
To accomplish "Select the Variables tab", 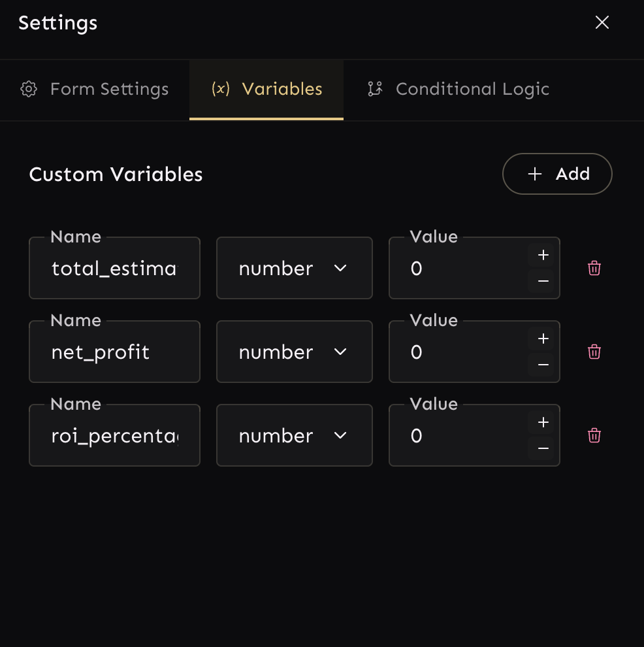I will [x=266, y=90].
